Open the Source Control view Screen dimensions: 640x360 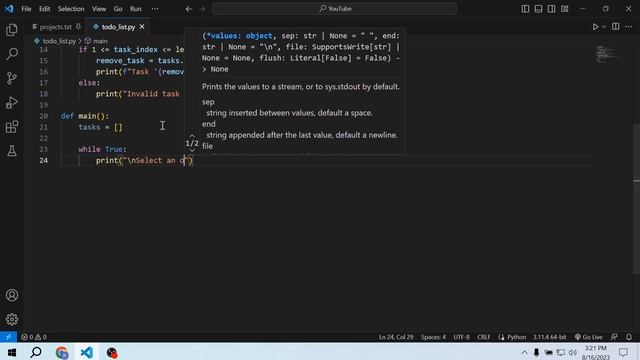(x=12, y=78)
